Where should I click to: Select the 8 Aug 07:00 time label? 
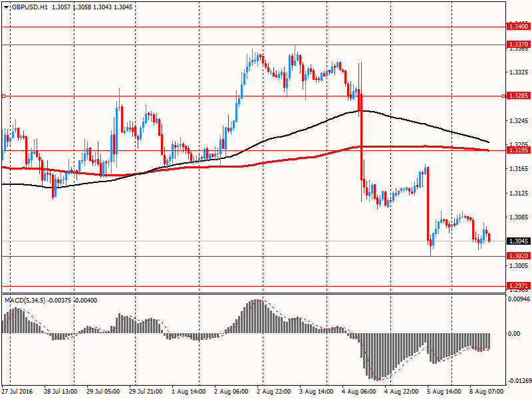(487, 392)
